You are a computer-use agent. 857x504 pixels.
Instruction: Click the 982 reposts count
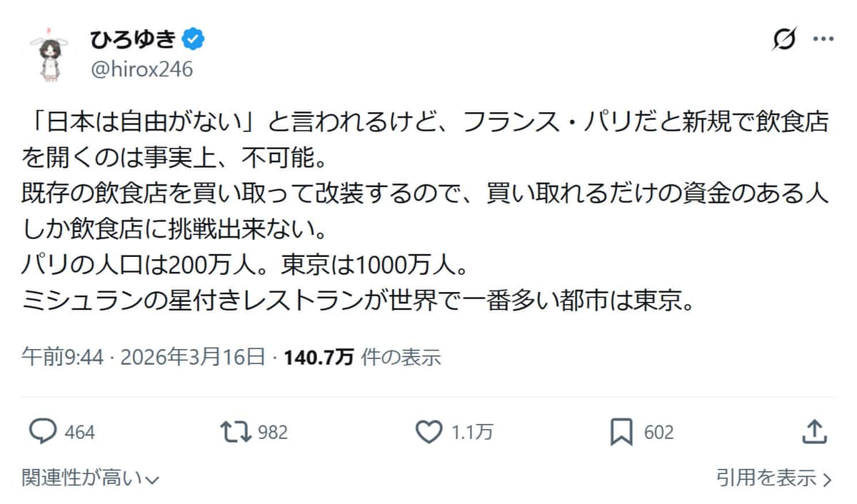coord(273,432)
